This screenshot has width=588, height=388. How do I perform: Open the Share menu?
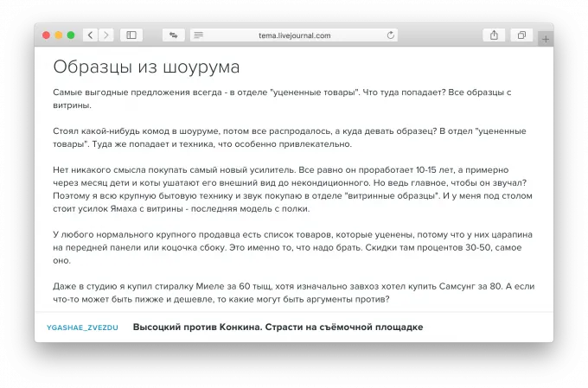494,35
